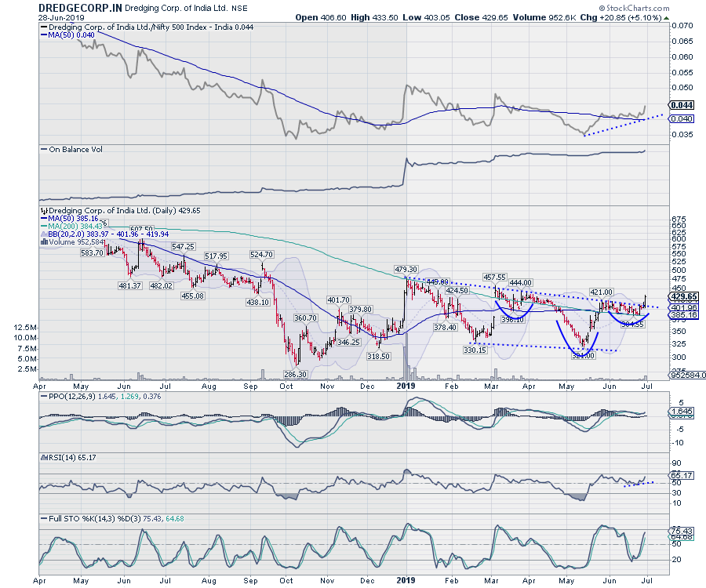
Task: Click the 346.25 low annotation
Action: [x=348, y=342]
